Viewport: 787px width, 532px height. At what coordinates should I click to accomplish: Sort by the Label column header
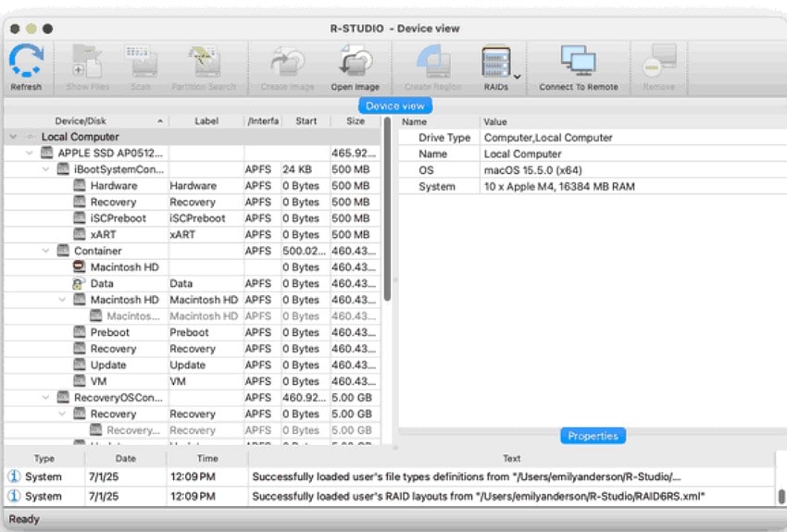tap(206, 121)
